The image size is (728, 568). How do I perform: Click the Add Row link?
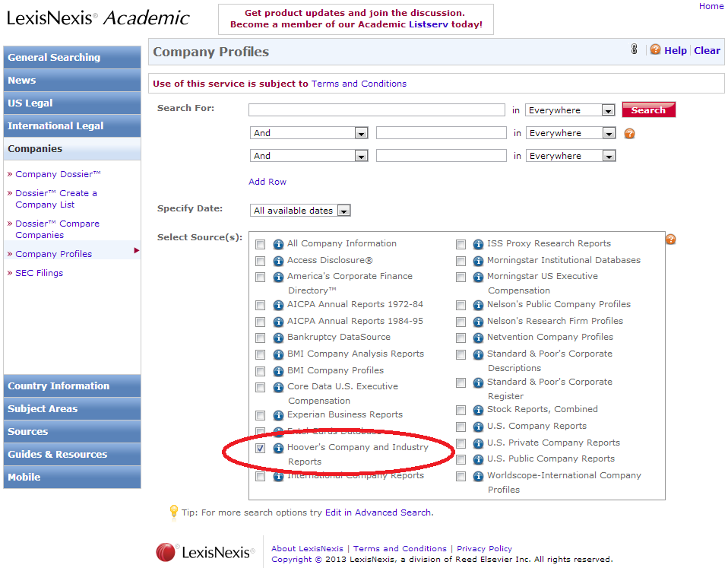click(x=267, y=182)
